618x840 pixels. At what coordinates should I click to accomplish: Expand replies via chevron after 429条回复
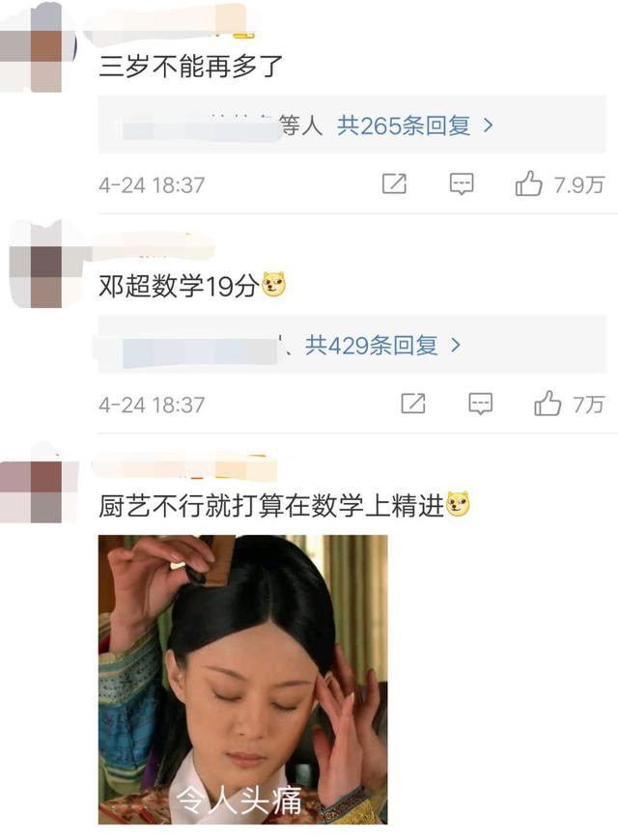(456, 346)
